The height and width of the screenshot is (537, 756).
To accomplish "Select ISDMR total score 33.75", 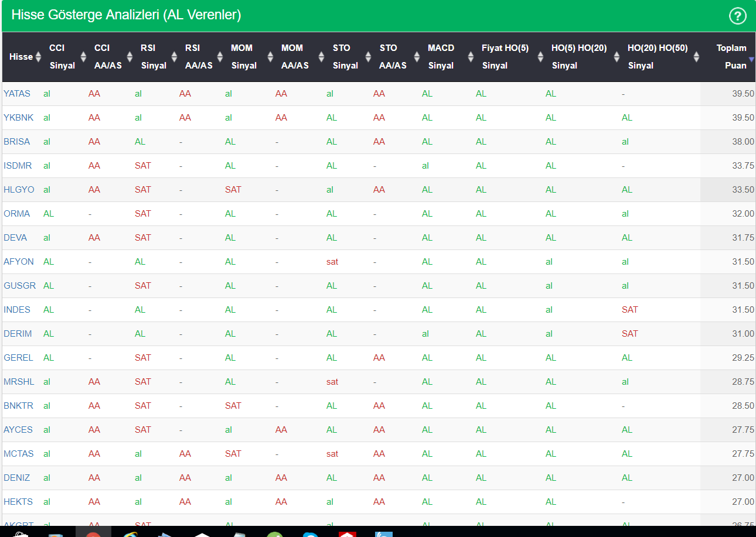I will coord(743,166).
